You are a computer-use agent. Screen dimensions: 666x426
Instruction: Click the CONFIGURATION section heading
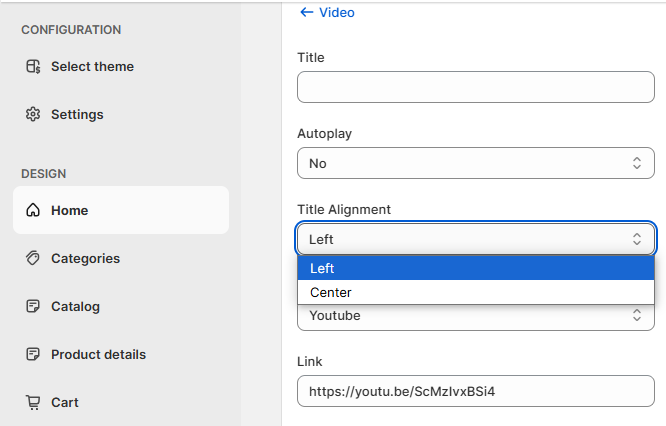[x=71, y=30]
